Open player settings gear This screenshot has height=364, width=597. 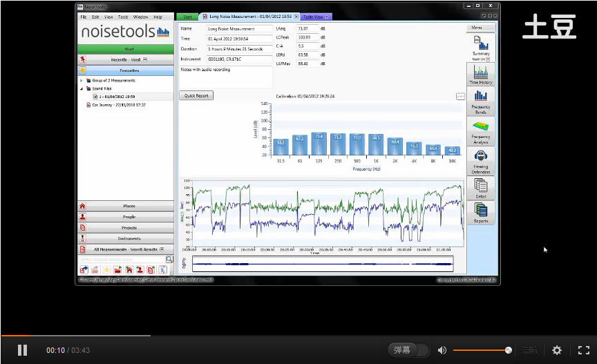point(557,350)
